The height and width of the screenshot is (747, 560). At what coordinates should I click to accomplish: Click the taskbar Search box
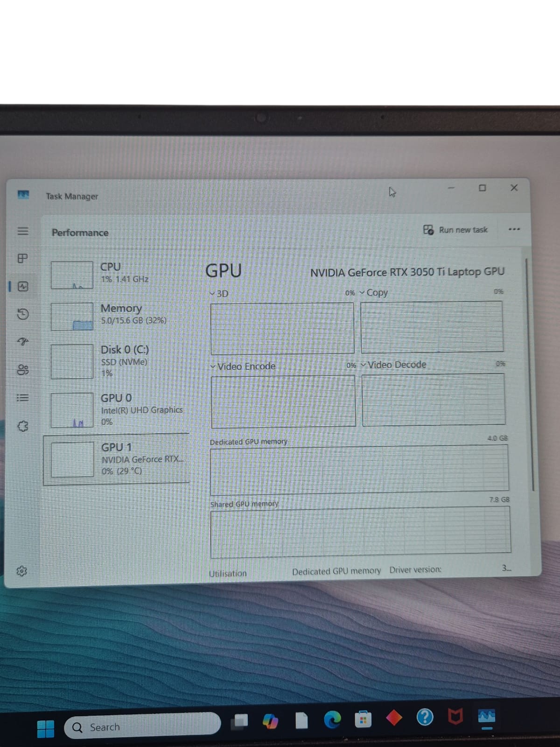coord(142,726)
